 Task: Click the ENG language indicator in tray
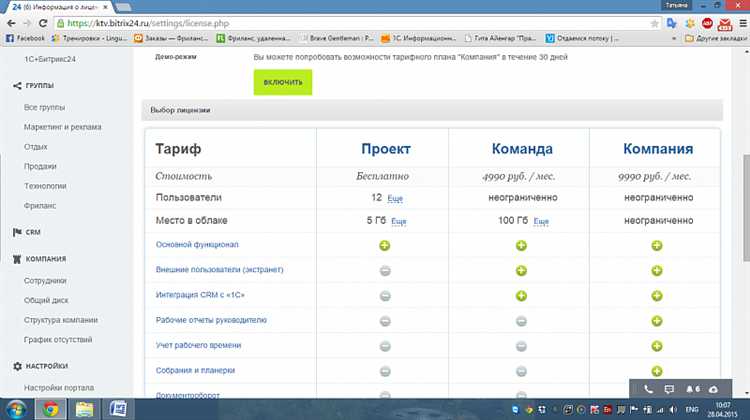692,410
